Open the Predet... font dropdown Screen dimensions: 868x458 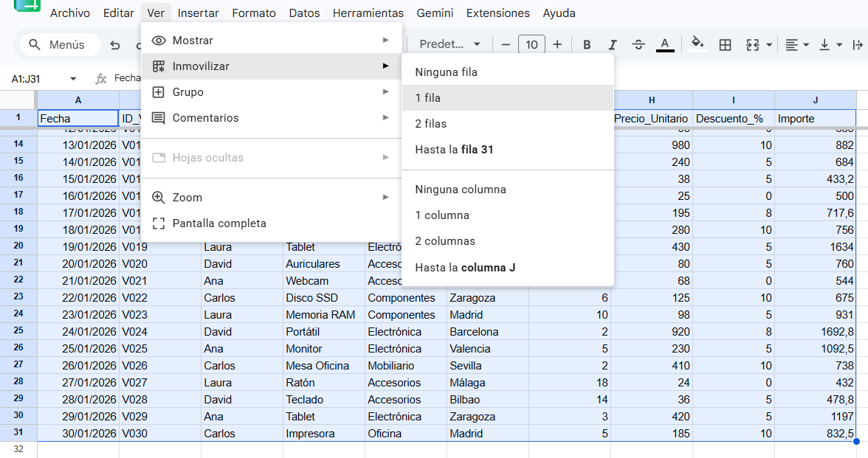(449, 44)
